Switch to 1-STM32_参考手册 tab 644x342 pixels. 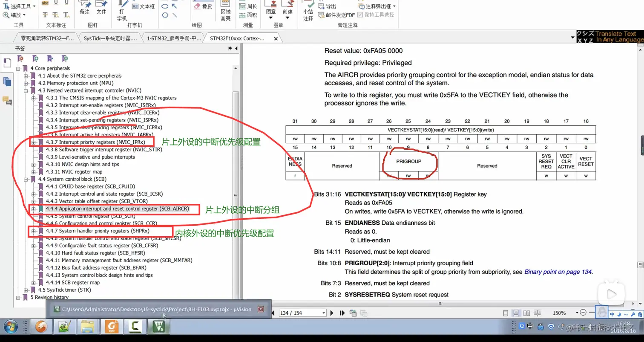coord(173,38)
